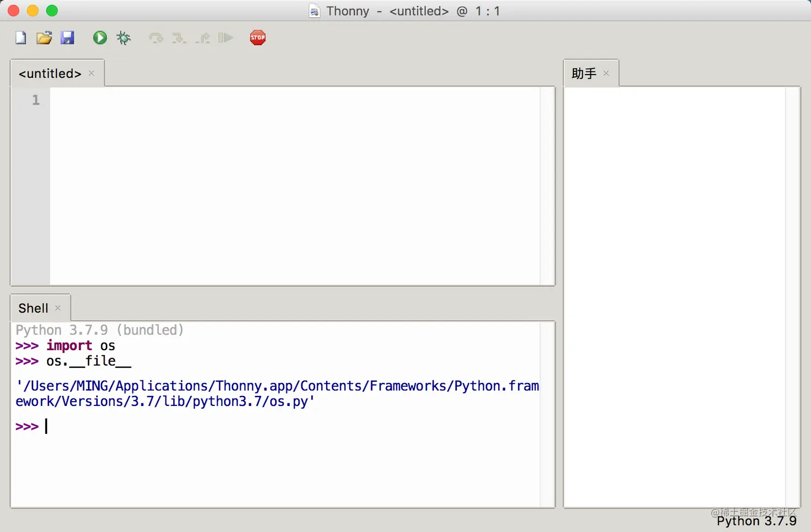The width and height of the screenshot is (811, 532).
Task: Save the script with the floppy disk icon
Action: pos(68,38)
